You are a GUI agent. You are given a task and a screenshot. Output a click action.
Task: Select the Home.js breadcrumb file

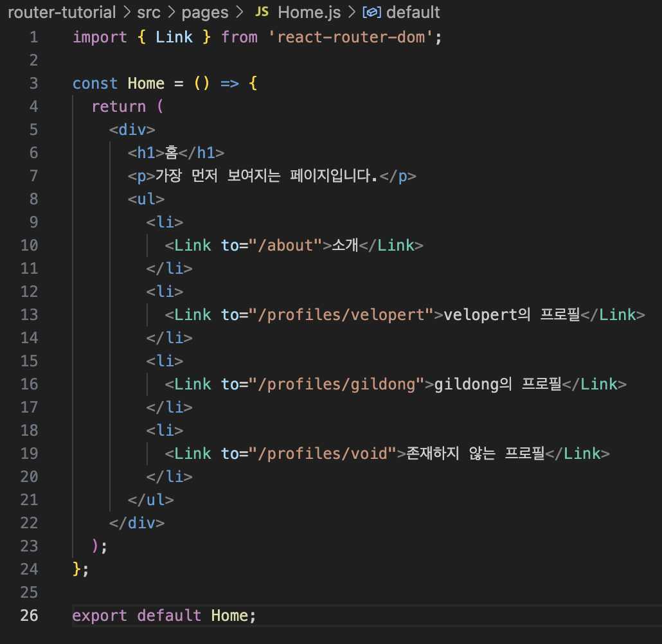tap(309, 12)
